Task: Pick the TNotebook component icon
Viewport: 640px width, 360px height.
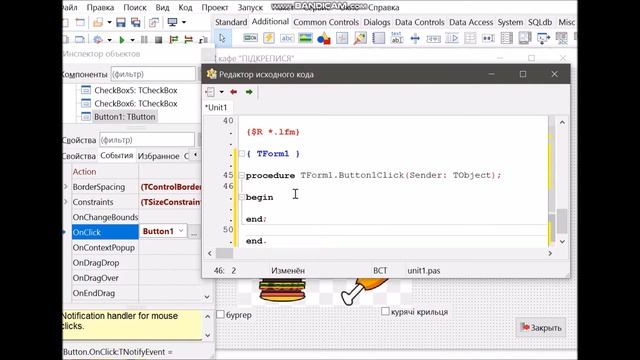Action: tap(378, 38)
